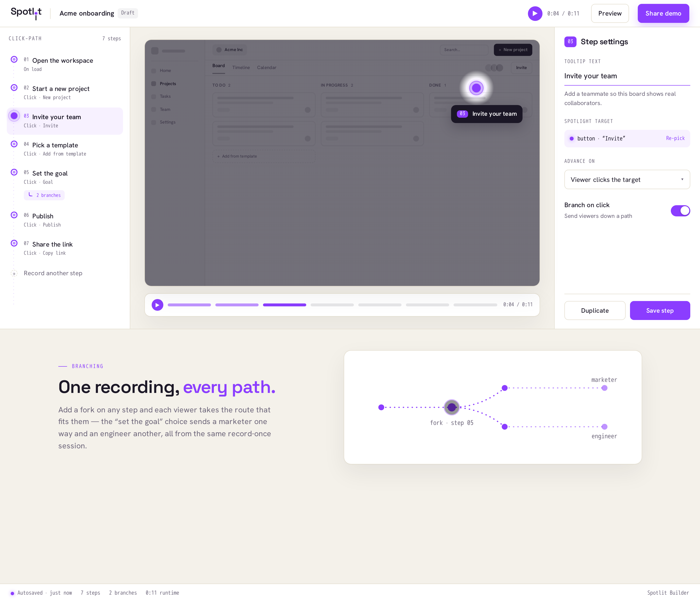This screenshot has height=603, width=700.
Task: Open the Preview button
Action: point(609,14)
